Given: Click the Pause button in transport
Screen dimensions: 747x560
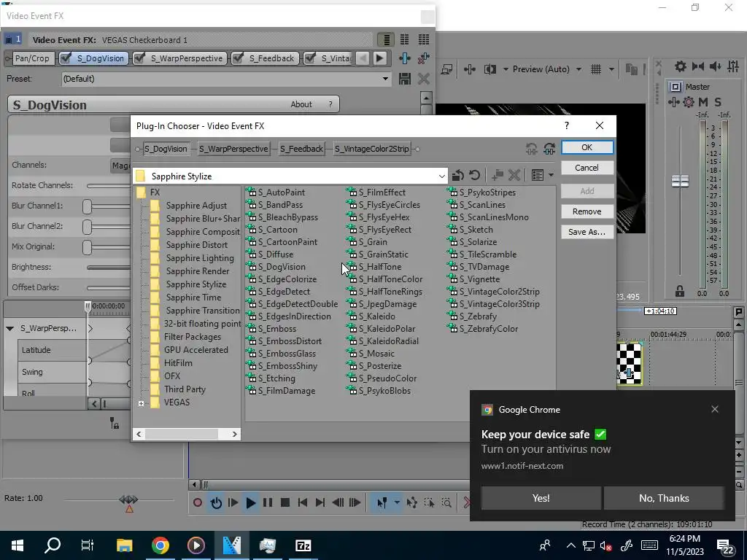Looking at the screenshot, I should (x=268, y=502).
